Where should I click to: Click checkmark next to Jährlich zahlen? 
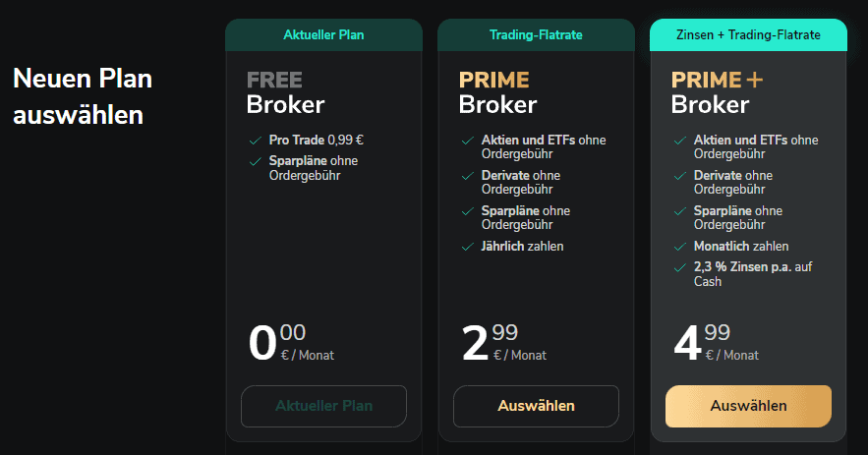tap(467, 247)
